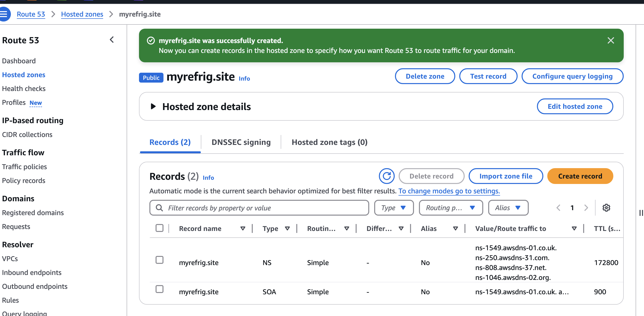The image size is (644, 316).
Task: Go to previous records page arrow
Action: [558, 207]
